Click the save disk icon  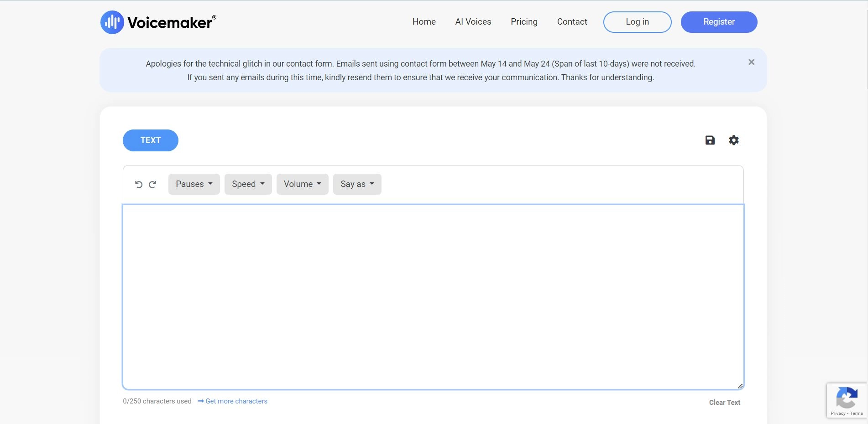pos(710,140)
